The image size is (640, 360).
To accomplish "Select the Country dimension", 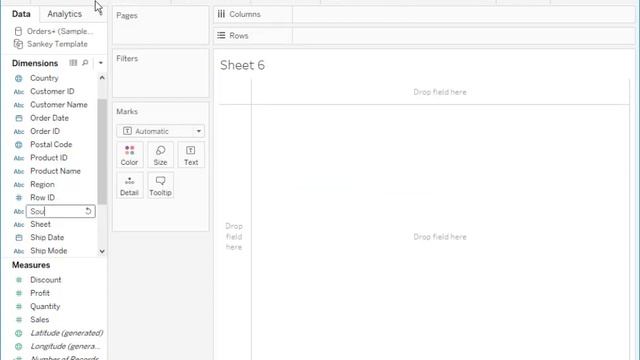I will (44, 78).
